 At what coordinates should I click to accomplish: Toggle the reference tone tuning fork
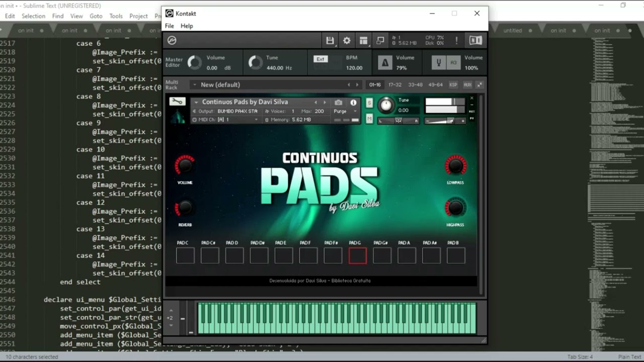(439, 63)
